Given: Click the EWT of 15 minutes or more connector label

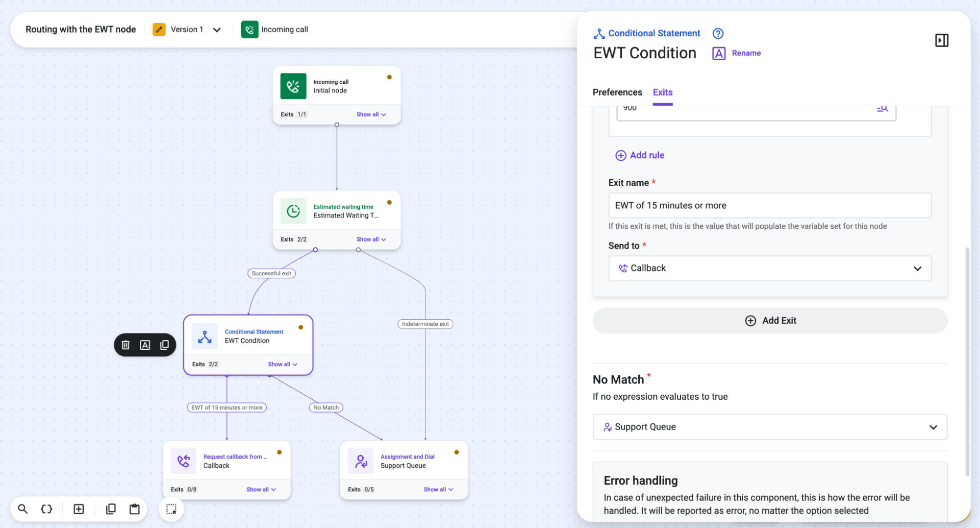Looking at the screenshot, I should [226, 408].
